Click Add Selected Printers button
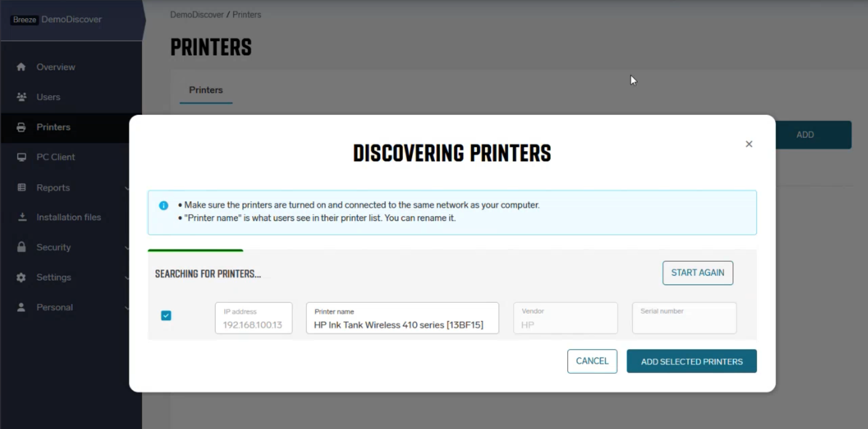 [691, 362]
